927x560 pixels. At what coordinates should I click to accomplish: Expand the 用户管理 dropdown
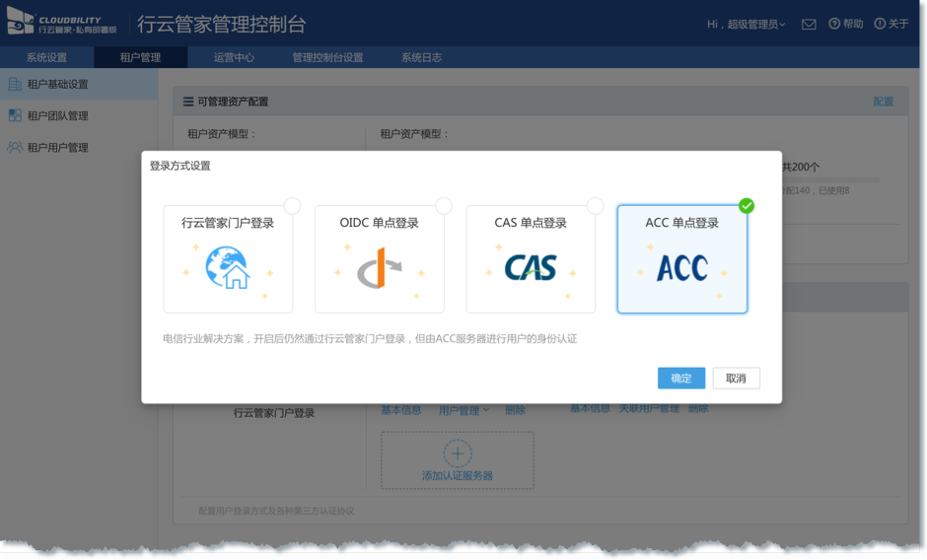point(463,409)
